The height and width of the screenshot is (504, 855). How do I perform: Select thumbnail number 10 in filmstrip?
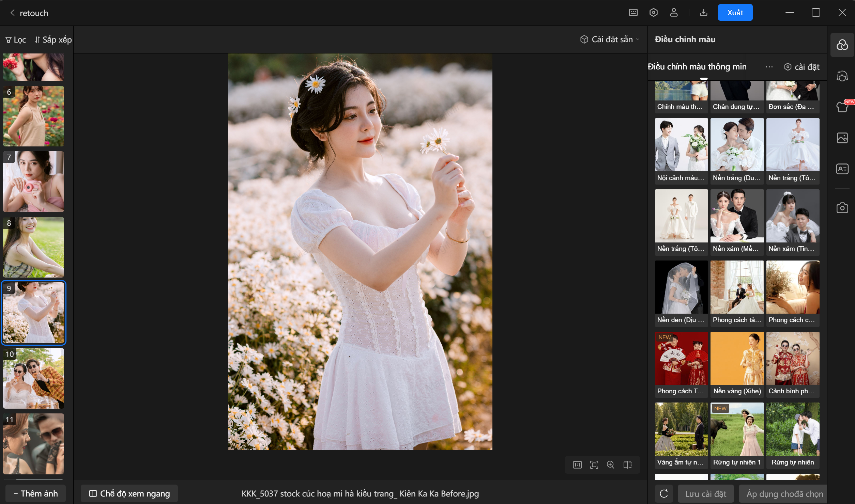(x=33, y=378)
